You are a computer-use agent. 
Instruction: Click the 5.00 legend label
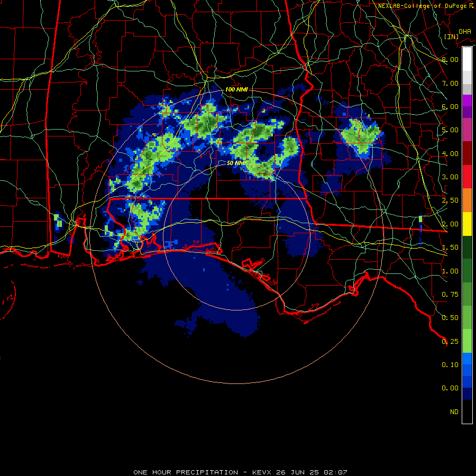point(450,130)
